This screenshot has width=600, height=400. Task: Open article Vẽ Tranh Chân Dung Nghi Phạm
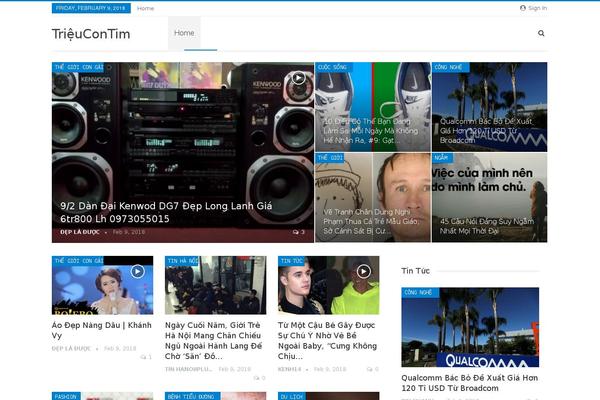(x=370, y=222)
